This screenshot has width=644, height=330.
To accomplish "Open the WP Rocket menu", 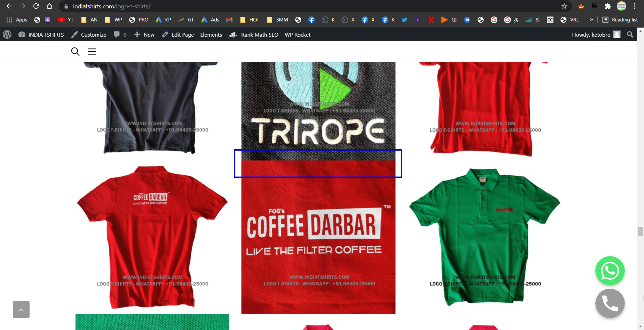I will click(297, 35).
